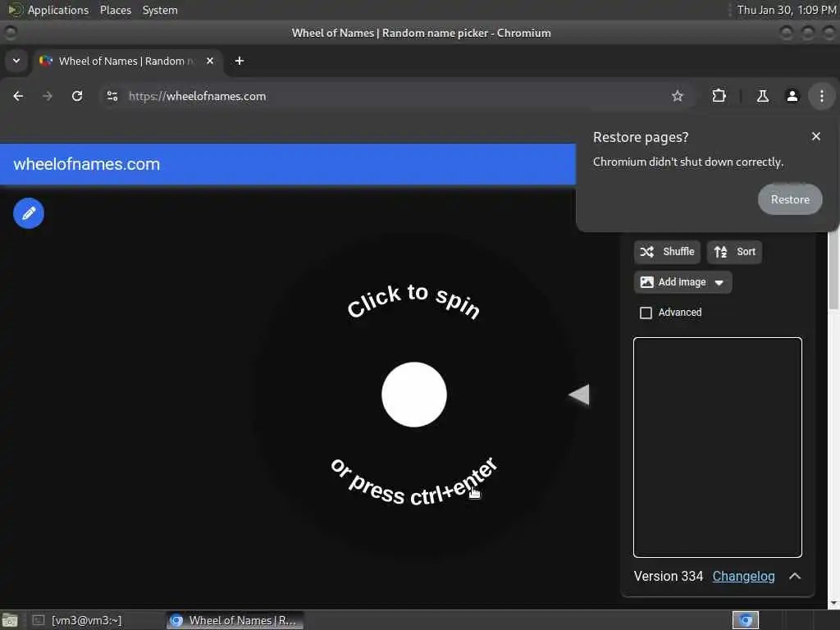Sort the wheel entries
Screen dimensions: 840x630
tap(734, 252)
